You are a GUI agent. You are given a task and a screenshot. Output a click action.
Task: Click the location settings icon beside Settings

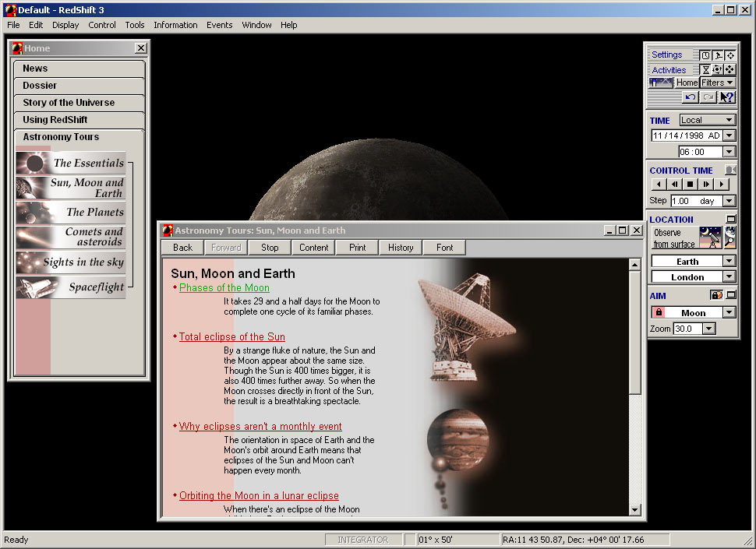(718, 55)
